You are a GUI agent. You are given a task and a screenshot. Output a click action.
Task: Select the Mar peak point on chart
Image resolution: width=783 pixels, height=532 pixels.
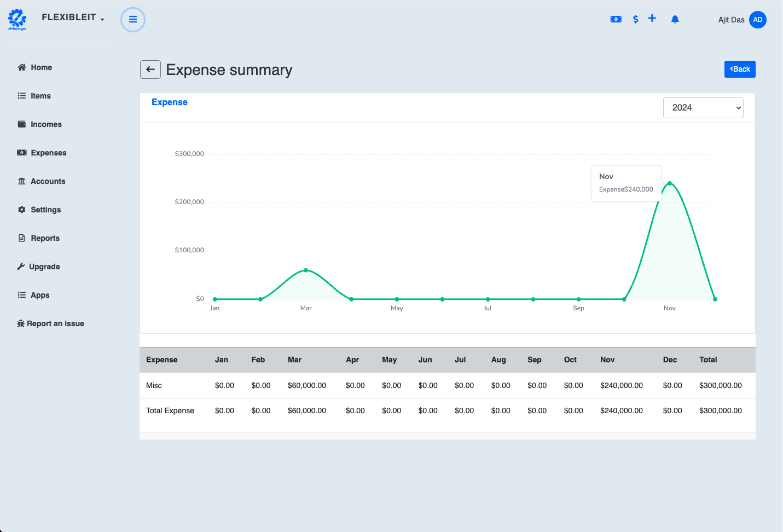point(306,270)
